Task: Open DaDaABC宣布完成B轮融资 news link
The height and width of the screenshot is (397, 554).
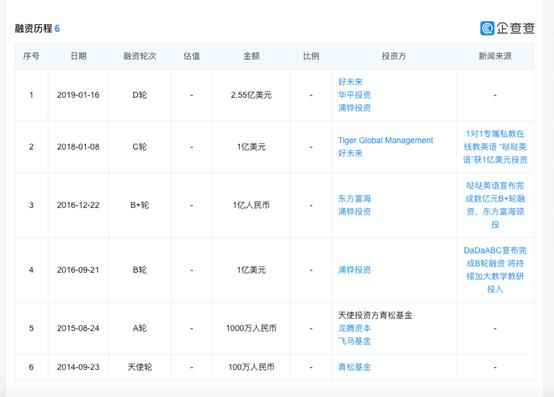Action: coord(495,270)
